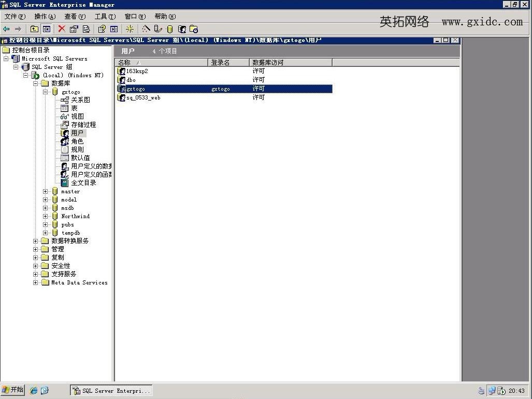Screen dimensions: 532x399
Task: Toggle the Show/Hide console tree button
Action: click(x=47, y=29)
